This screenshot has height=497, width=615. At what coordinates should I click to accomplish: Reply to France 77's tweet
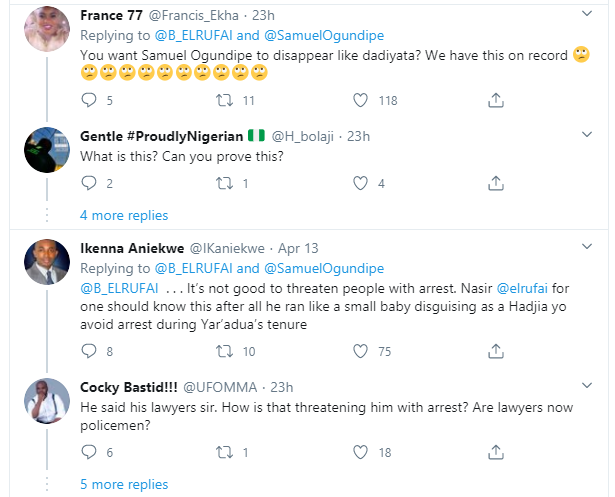pos(88,100)
